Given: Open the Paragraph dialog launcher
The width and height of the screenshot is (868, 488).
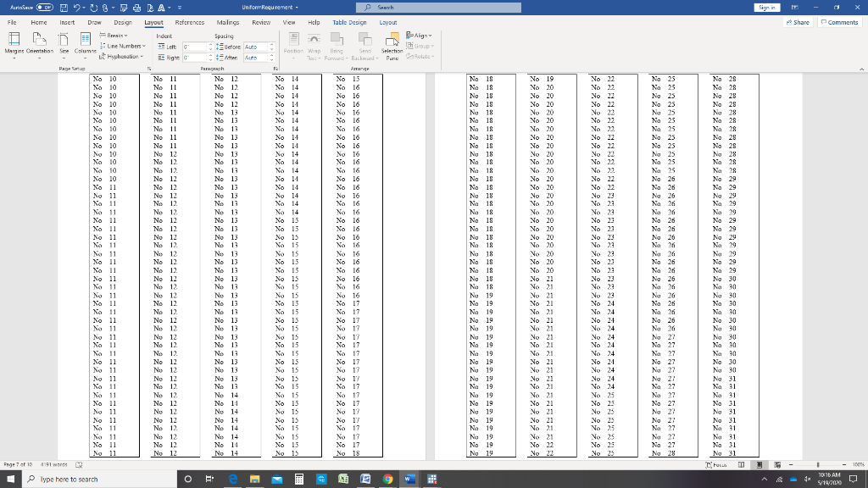Looking at the screenshot, I should (275, 69).
